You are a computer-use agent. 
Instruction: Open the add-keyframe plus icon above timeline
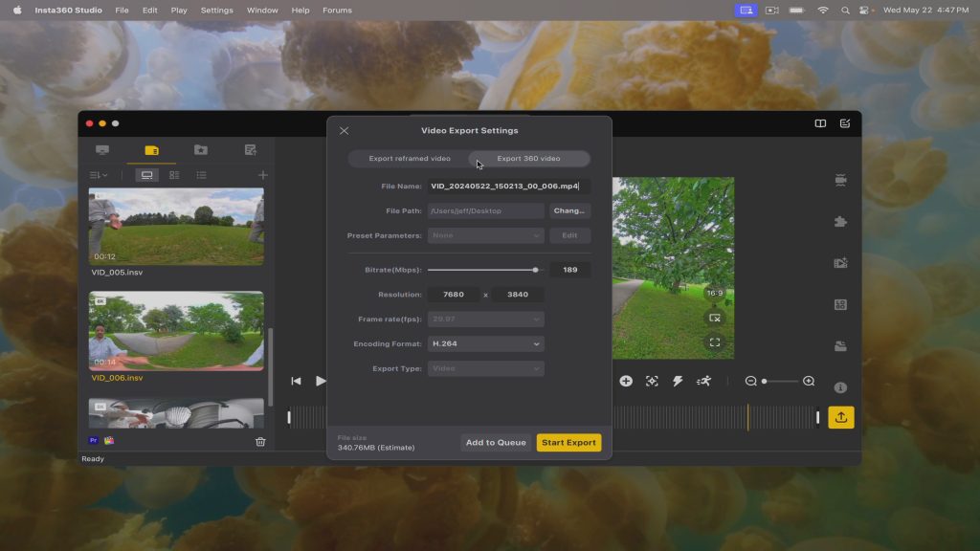[x=626, y=380]
